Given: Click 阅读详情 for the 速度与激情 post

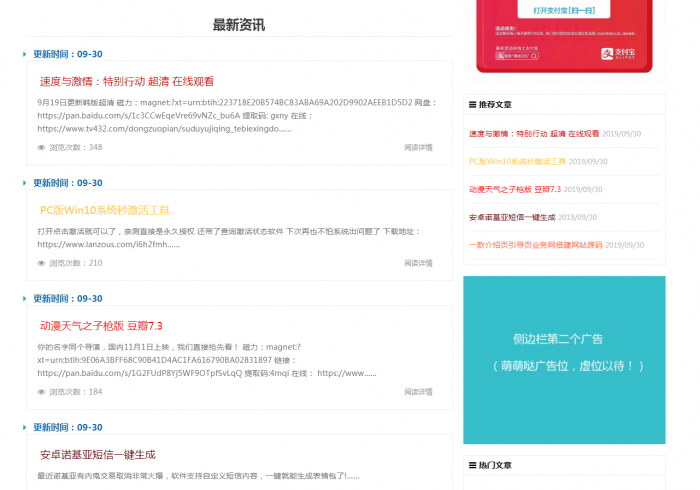Looking at the screenshot, I should coord(418,147).
